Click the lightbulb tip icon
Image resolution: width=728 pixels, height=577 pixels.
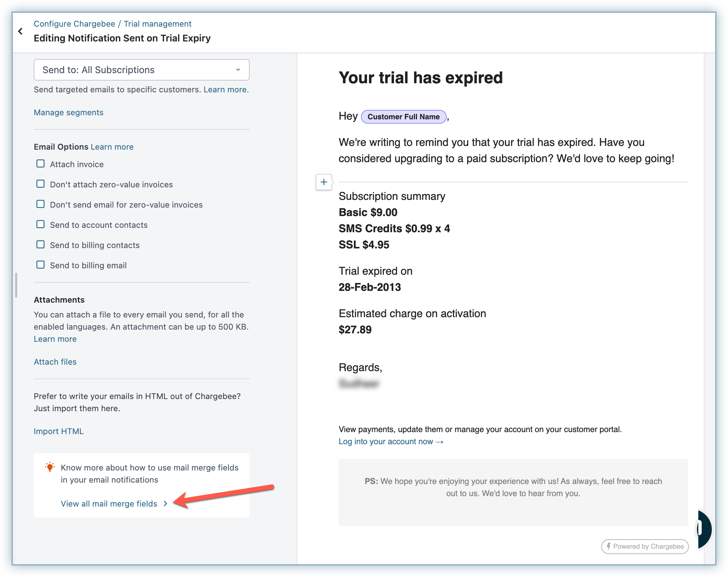point(50,467)
